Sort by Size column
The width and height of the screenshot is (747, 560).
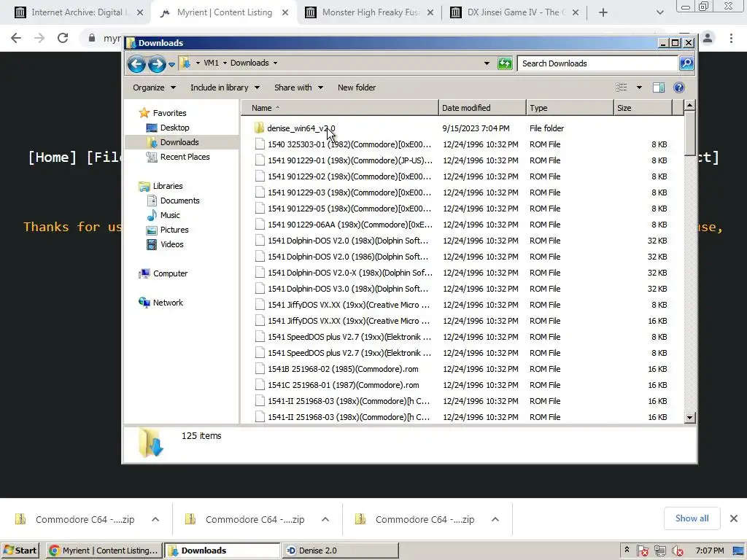643,108
